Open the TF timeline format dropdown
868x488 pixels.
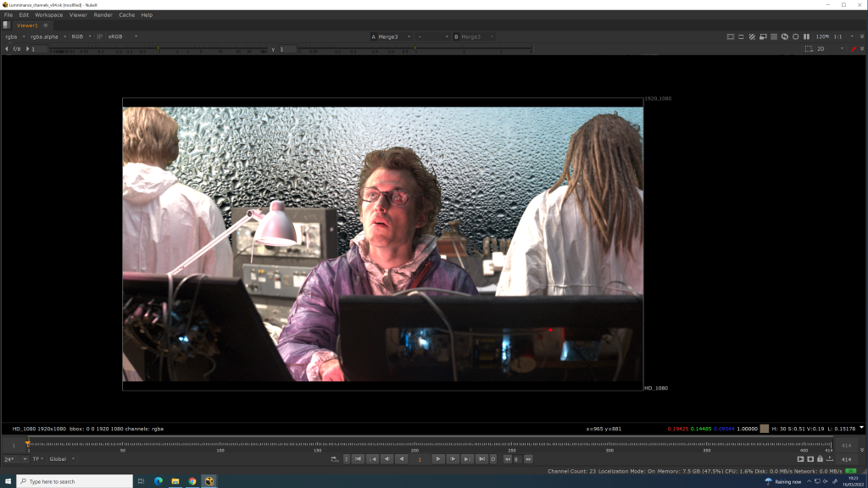click(37, 459)
